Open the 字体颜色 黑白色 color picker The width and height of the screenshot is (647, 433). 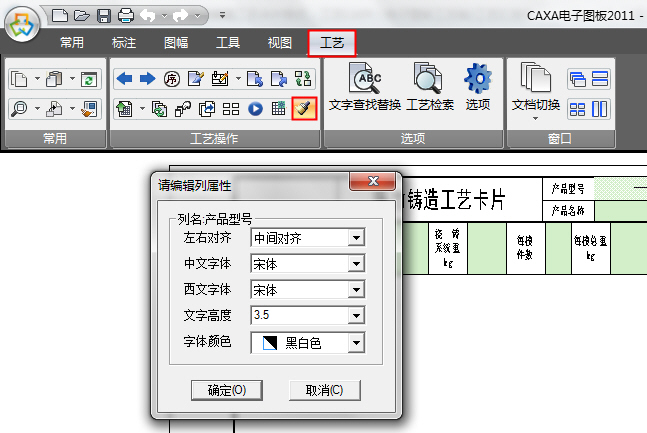pyautogui.click(x=307, y=343)
